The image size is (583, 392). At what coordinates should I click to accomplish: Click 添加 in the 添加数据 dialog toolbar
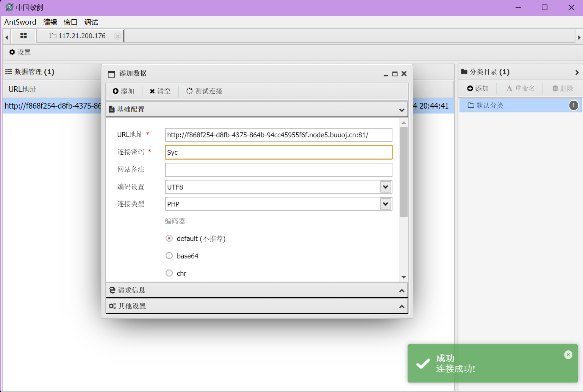[x=123, y=91]
